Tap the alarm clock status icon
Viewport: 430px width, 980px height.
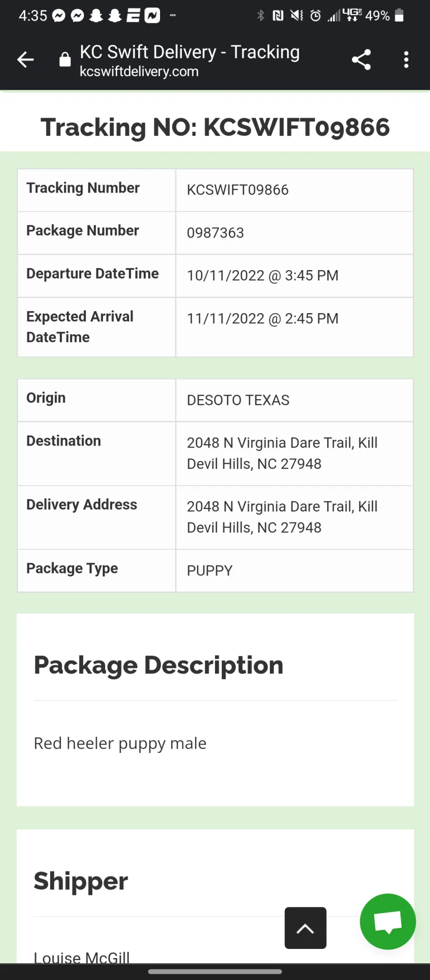[315, 16]
